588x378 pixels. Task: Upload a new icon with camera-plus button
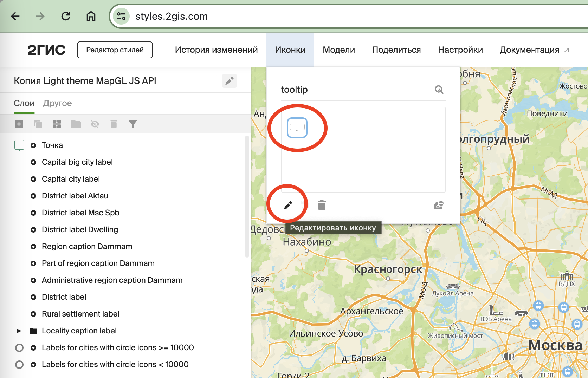click(x=439, y=205)
